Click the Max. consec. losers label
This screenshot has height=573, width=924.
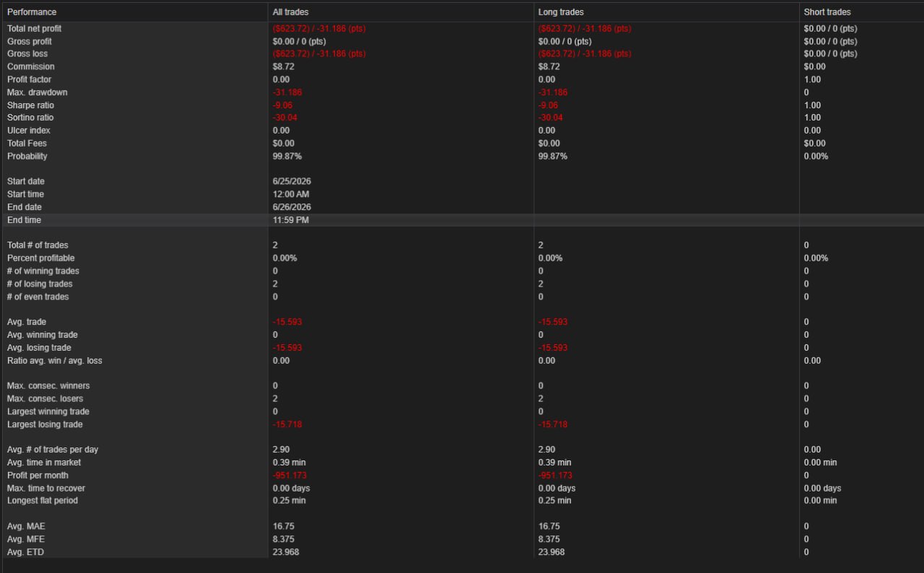(x=45, y=399)
